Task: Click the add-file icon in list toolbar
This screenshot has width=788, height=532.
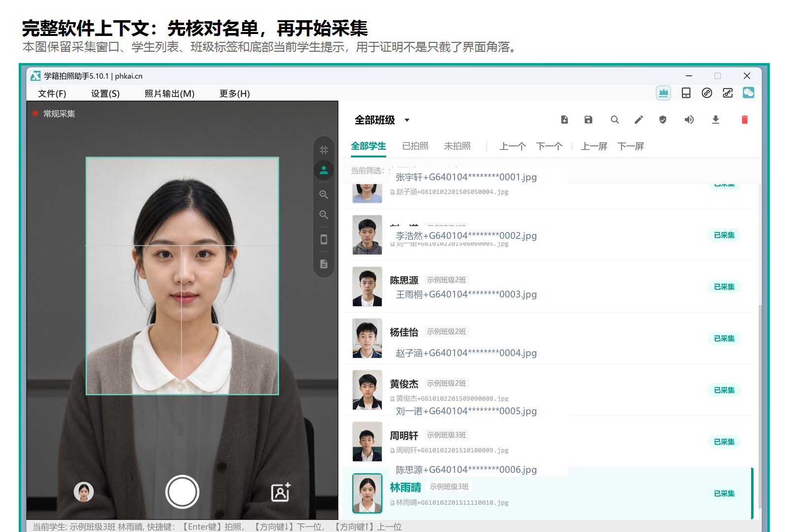Action: (x=564, y=120)
